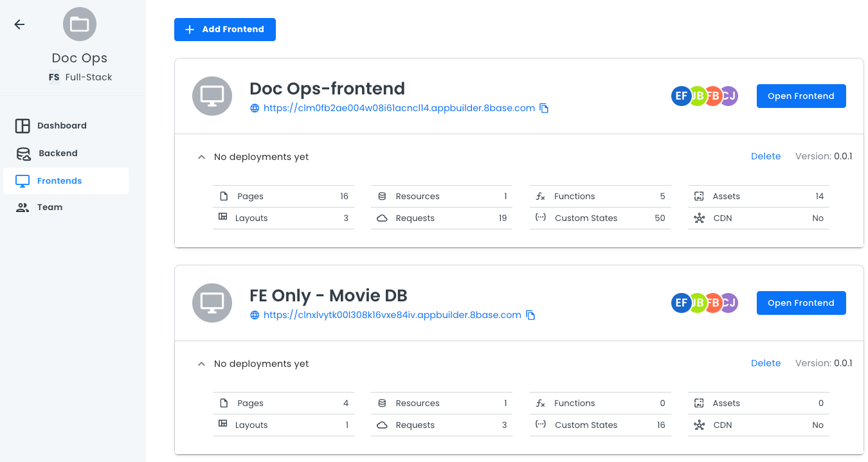Image resolution: width=868 pixels, height=462 pixels.
Task: Select Frontends in the sidebar
Action: coord(59,181)
